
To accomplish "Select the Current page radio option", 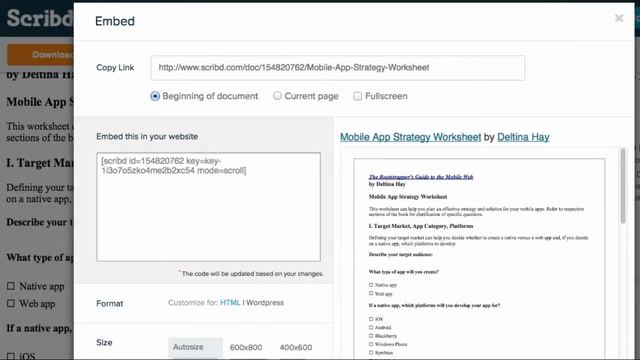I will tap(277, 96).
